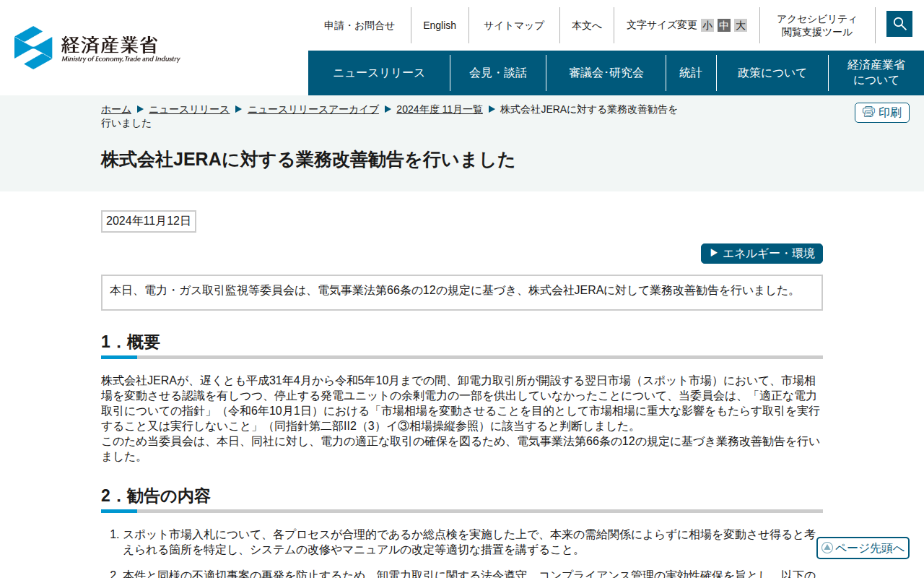Open the 会見・談話 menu
This screenshot has height=578, width=924.
[x=498, y=73]
